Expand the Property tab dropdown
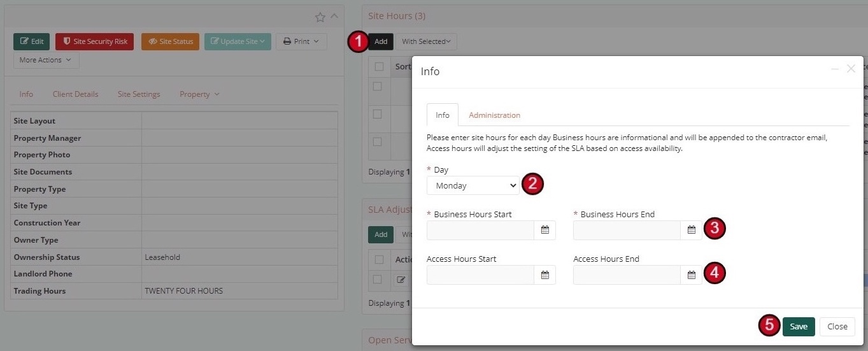The height and width of the screenshot is (351, 868). coord(199,94)
